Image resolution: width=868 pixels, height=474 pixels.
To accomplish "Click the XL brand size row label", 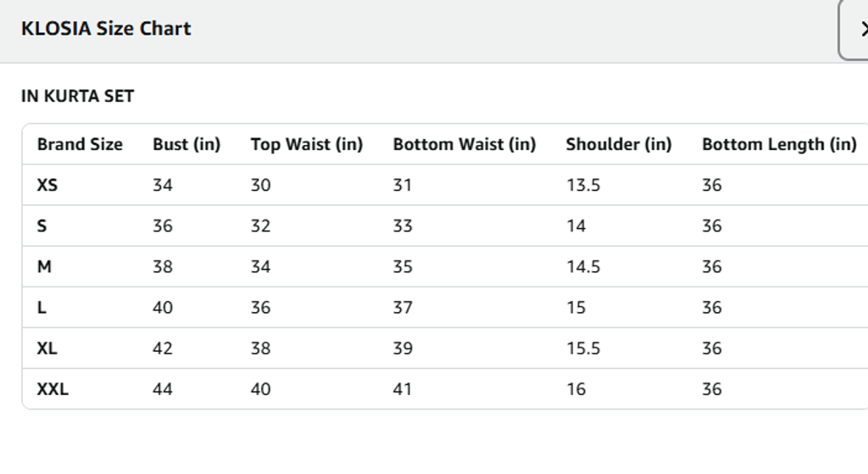I will coord(47,348).
